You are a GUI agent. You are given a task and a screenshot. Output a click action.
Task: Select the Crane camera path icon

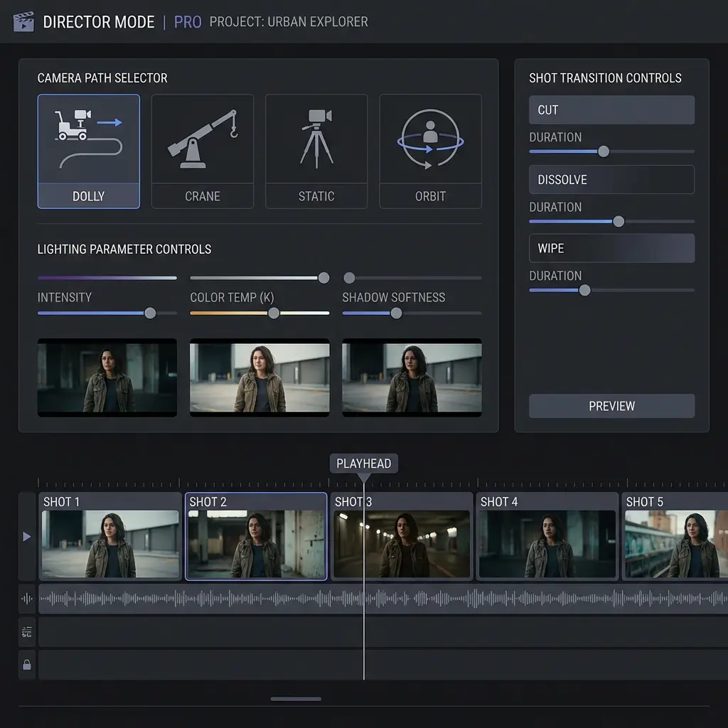(203, 139)
